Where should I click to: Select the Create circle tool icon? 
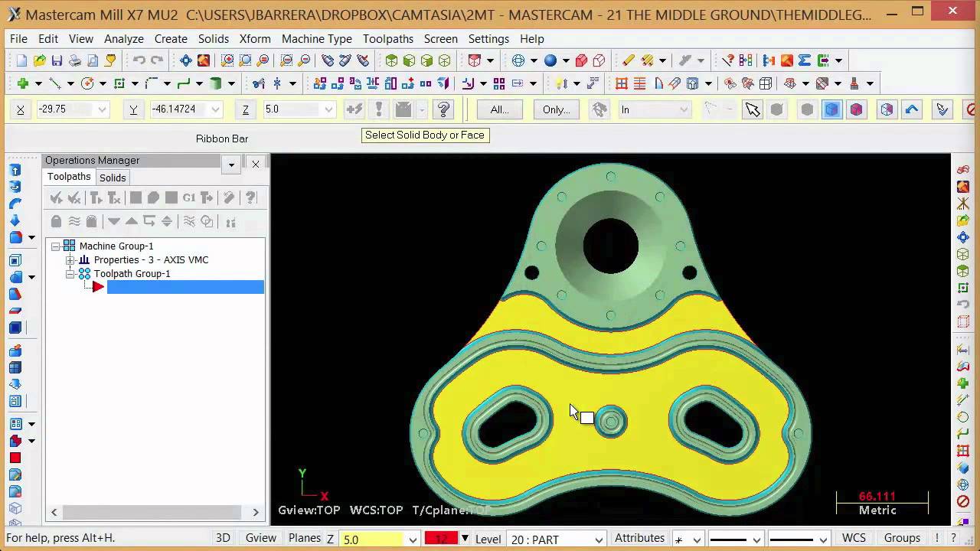tap(87, 83)
